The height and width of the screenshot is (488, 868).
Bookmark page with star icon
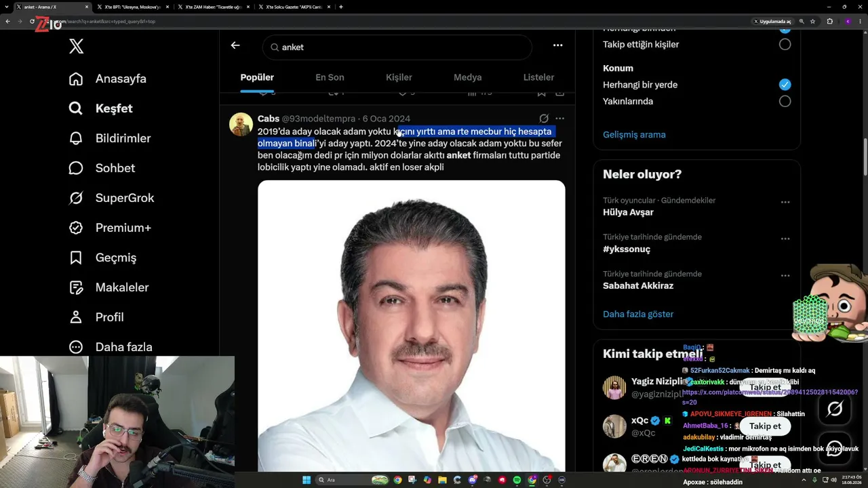tap(813, 21)
